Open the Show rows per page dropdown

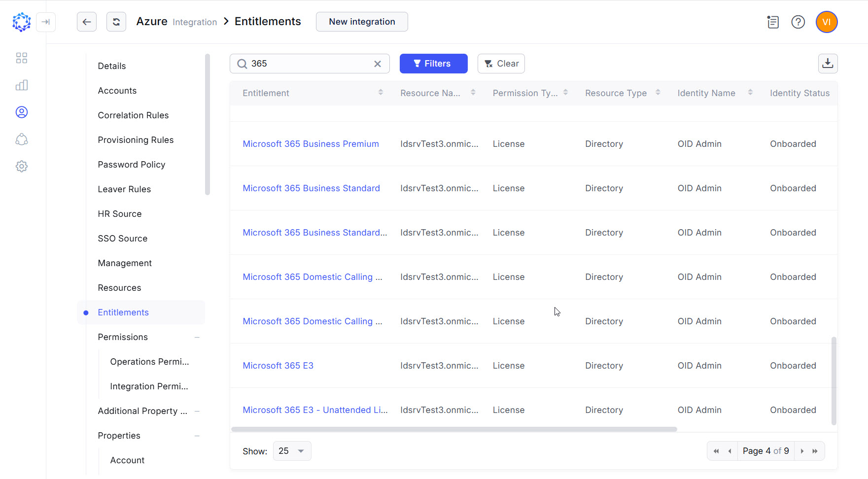pyautogui.click(x=292, y=450)
